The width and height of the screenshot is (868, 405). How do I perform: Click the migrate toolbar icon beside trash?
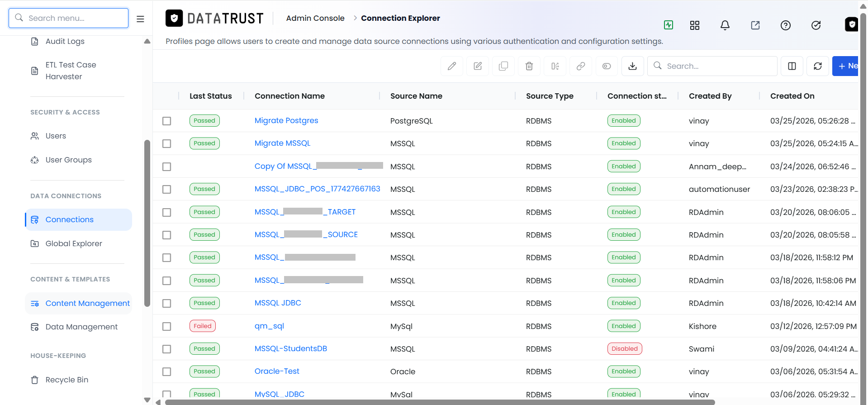(555, 66)
